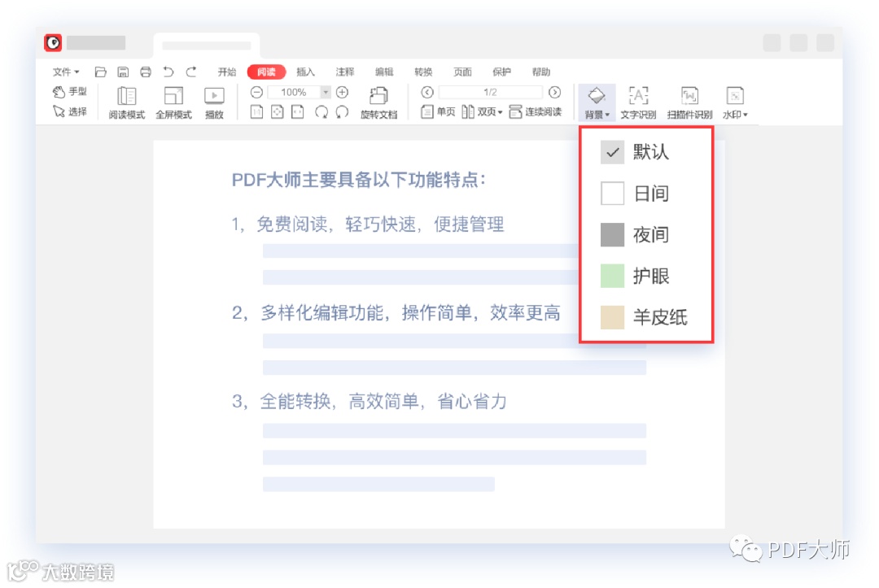This screenshot has height=588, width=879.
Task: Switch to the 插入 tab
Action: [x=305, y=72]
